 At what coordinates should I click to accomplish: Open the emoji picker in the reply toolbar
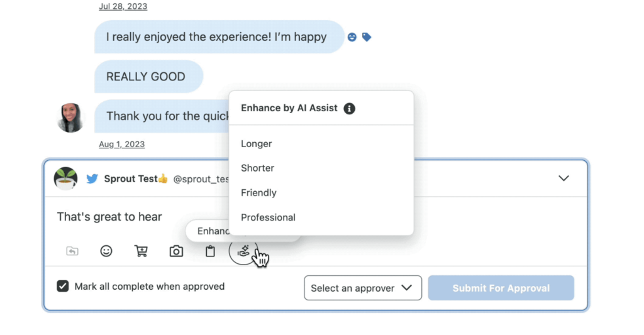point(106,251)
